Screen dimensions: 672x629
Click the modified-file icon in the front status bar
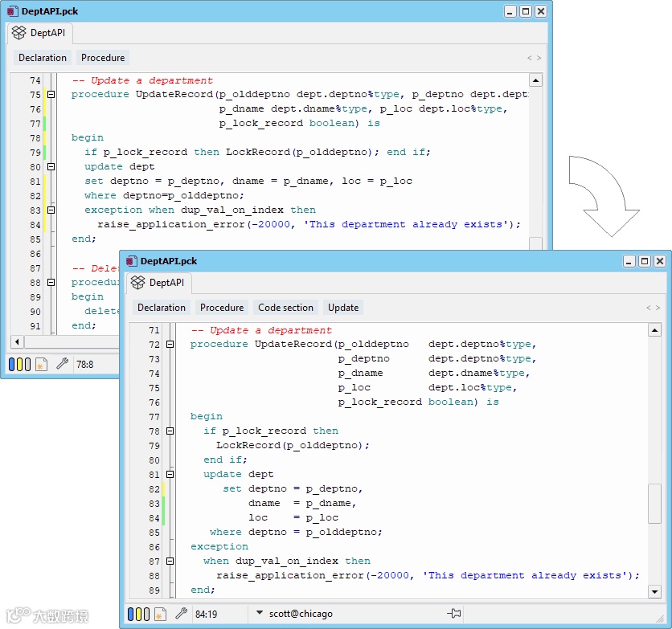pos(160,614)
